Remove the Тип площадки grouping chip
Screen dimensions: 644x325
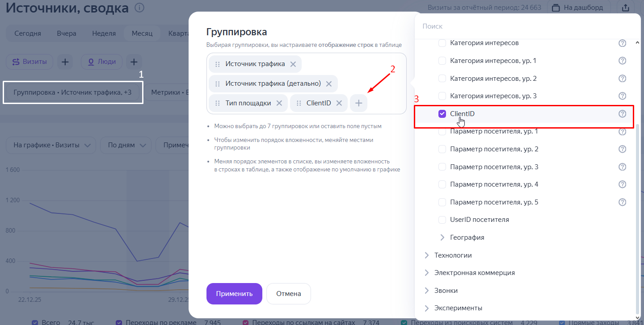point(279,103)
